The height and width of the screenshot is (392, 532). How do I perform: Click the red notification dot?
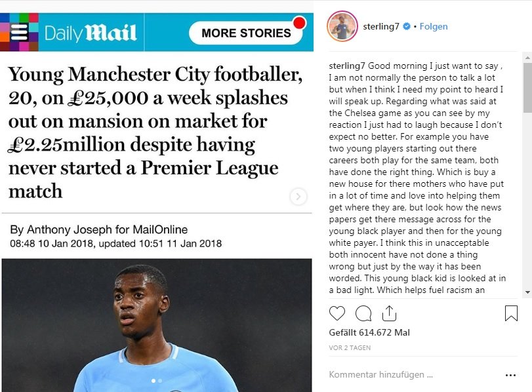pyautogui.click(x=300, y=24)
